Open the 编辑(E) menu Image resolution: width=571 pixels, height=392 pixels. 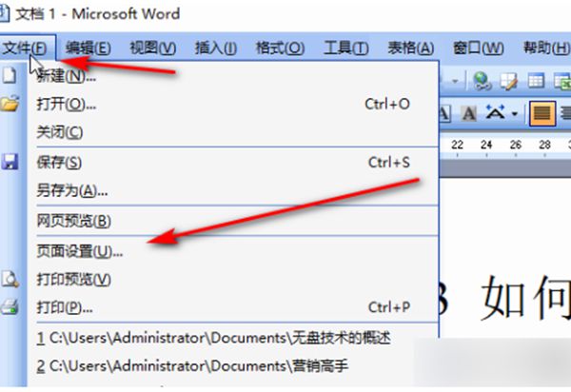89,48
